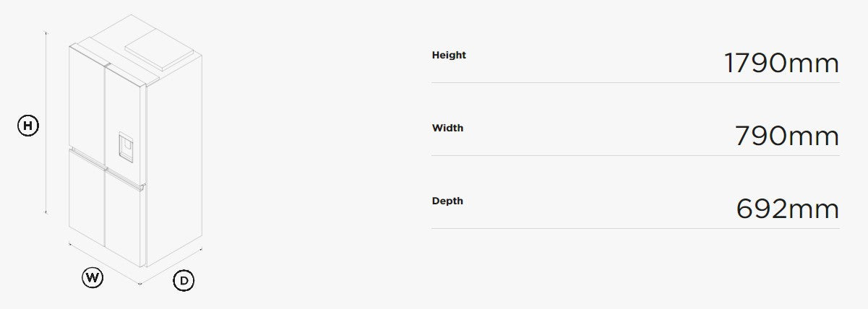
Task: Click the divider line under the Height row
Action: [x=635, y=83]
